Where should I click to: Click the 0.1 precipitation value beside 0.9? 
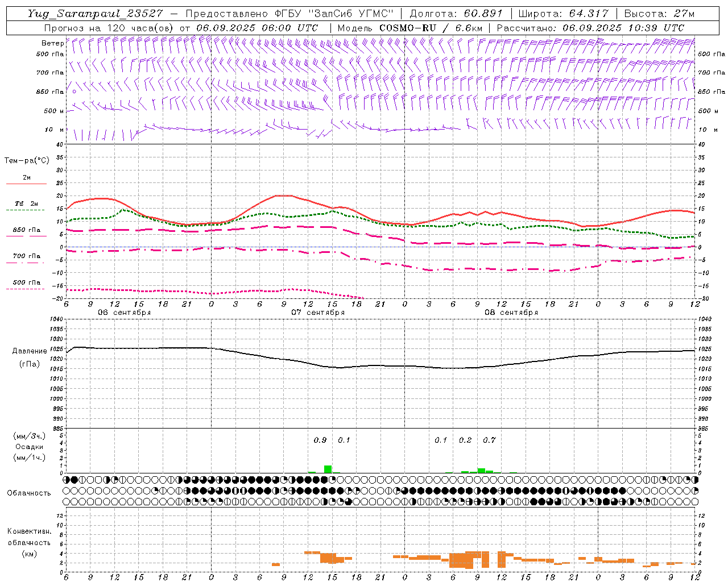[x=344, y=440]
